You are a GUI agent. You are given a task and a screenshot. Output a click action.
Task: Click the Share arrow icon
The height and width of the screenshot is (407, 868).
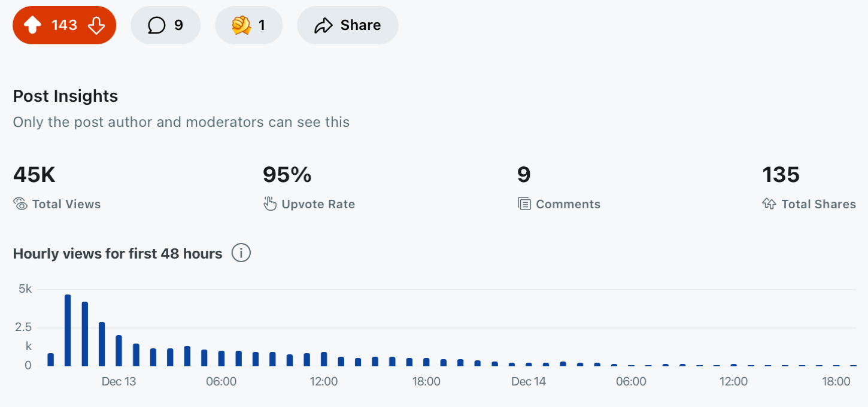[323, 25]
